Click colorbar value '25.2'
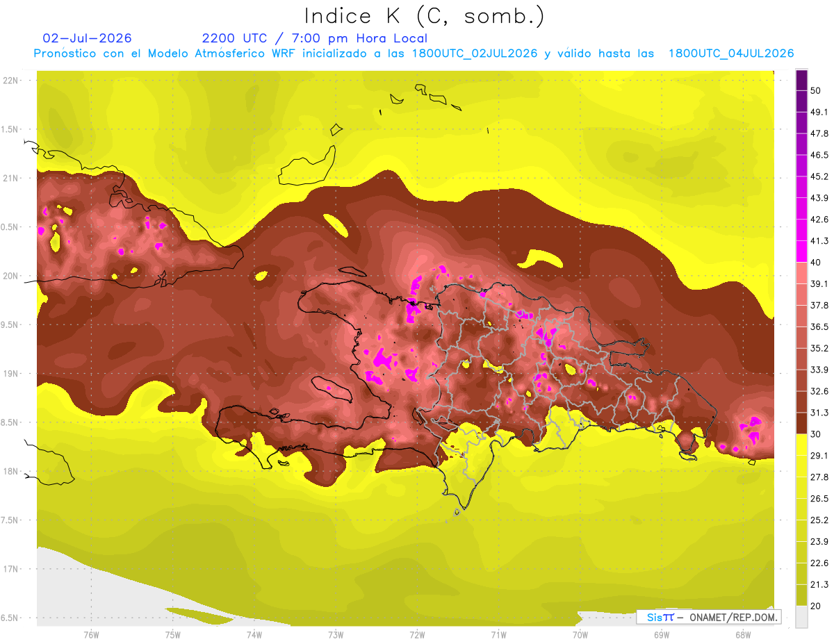This screenshot has height=644, width=834. pyautogui.click(x=819, y=520)
